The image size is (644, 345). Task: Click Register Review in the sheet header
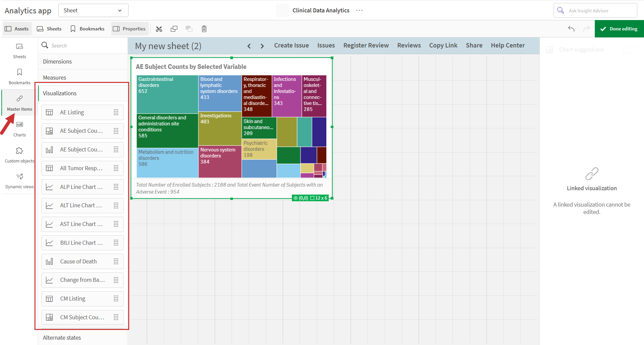tap(366, 45)
